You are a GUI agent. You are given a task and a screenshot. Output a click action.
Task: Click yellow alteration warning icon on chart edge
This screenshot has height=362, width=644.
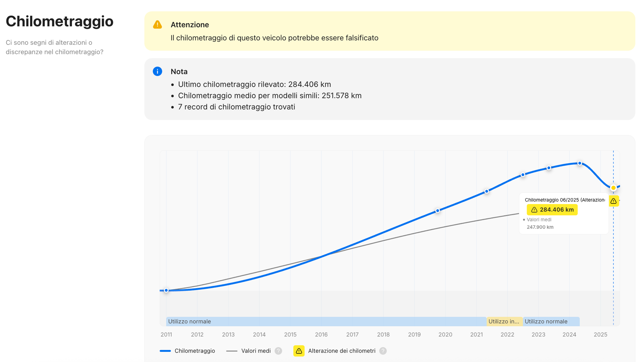pyautogui.click(x=613, y=201)
